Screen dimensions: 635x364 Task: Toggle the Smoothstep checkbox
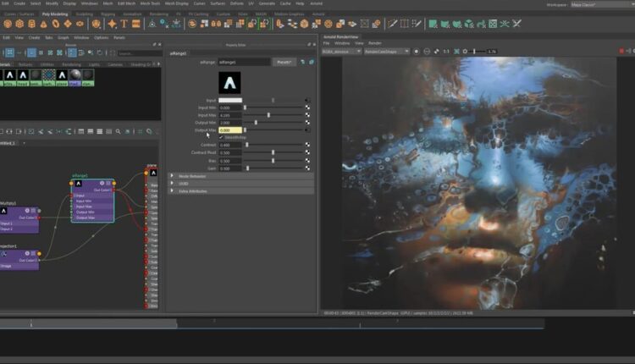coord(222,137)
